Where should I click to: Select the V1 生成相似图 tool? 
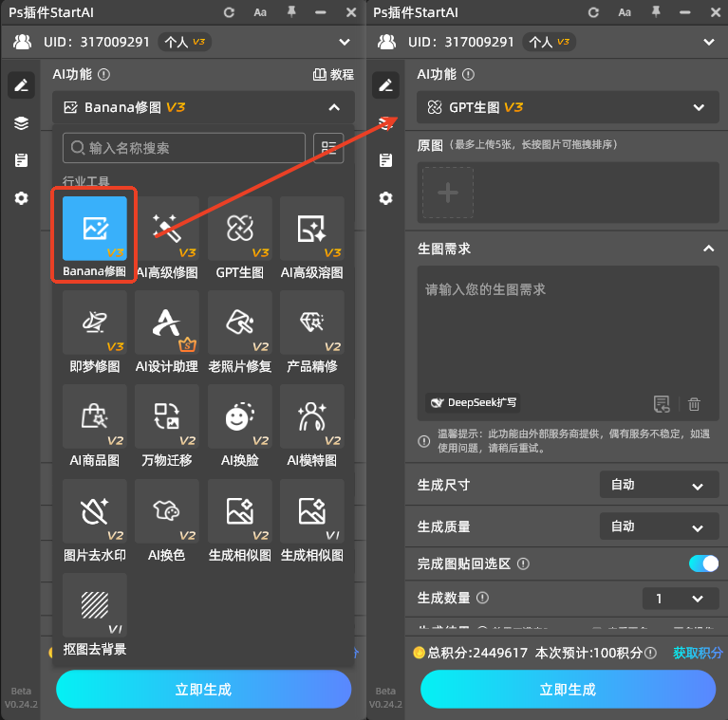311,510
